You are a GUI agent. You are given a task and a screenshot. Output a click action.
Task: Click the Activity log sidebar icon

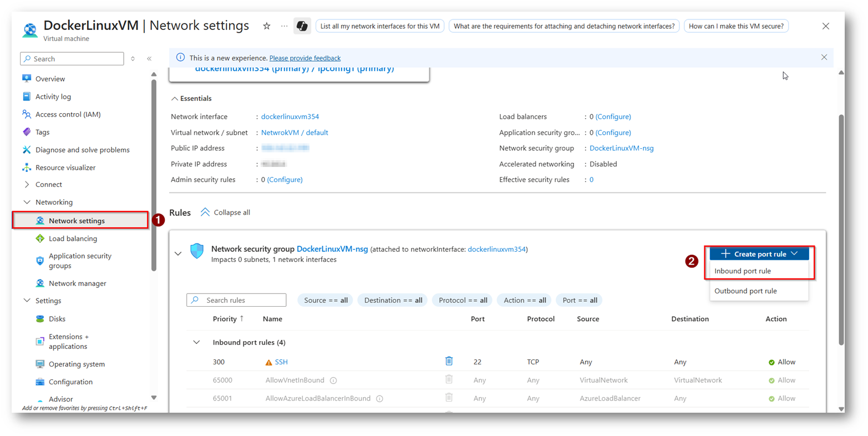(x=27, y=97)
